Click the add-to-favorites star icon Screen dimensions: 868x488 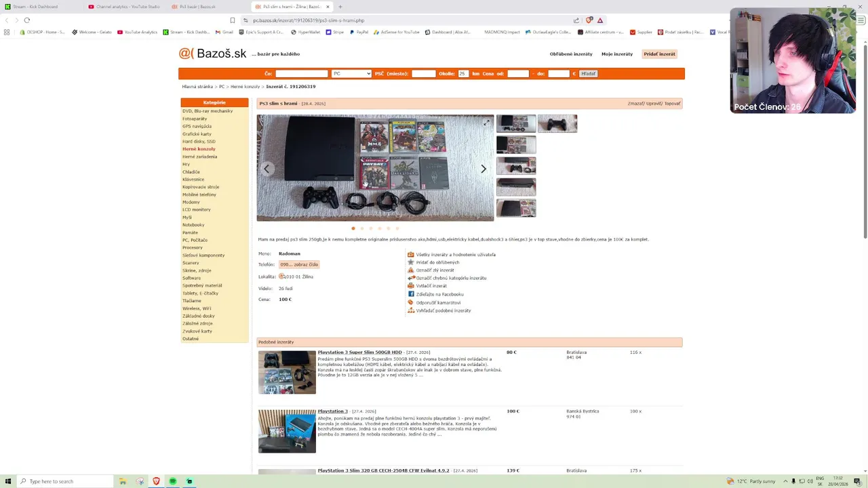[411, 262]
